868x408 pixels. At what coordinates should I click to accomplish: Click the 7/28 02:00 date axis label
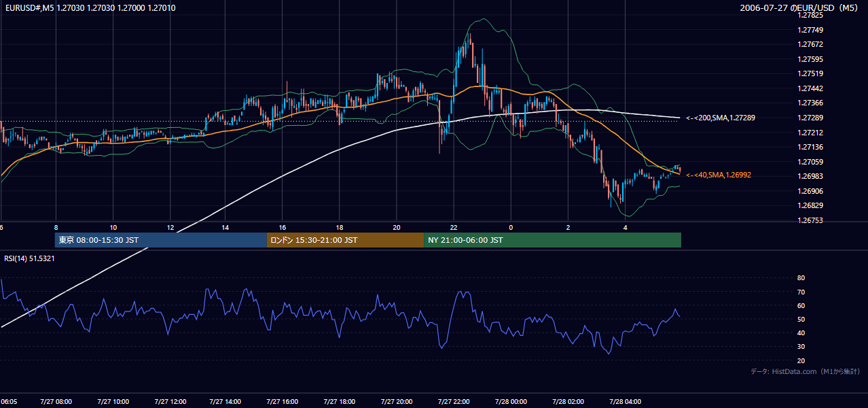point(567,402)
